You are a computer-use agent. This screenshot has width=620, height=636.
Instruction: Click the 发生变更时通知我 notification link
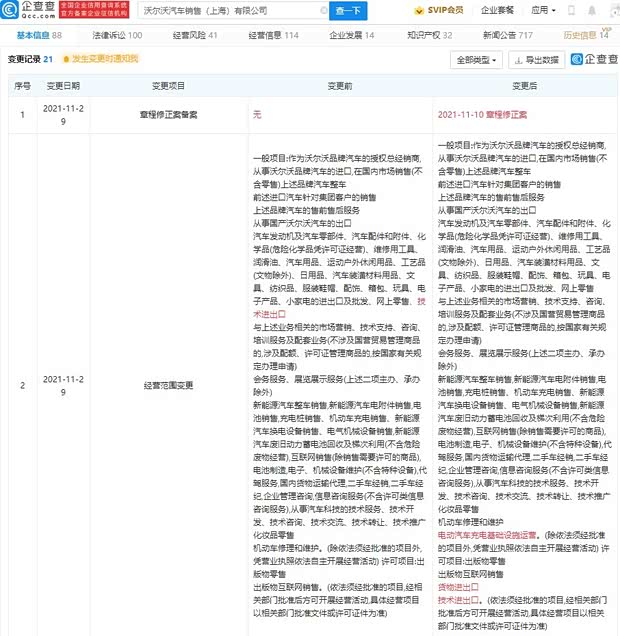(105, 59)
